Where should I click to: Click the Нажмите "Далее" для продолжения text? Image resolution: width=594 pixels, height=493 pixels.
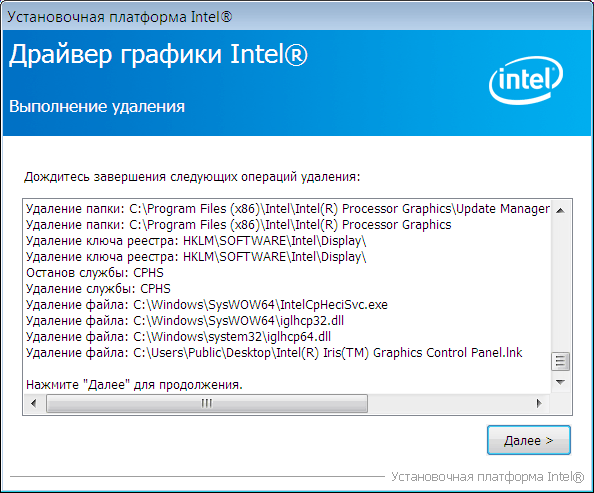tap(134, 385)
